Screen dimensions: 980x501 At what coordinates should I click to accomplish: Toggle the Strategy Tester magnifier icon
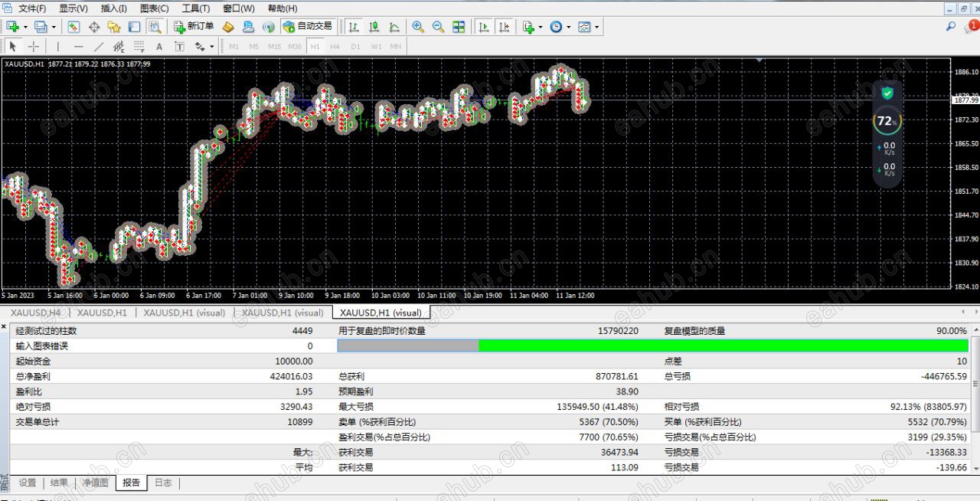point(155,27)
